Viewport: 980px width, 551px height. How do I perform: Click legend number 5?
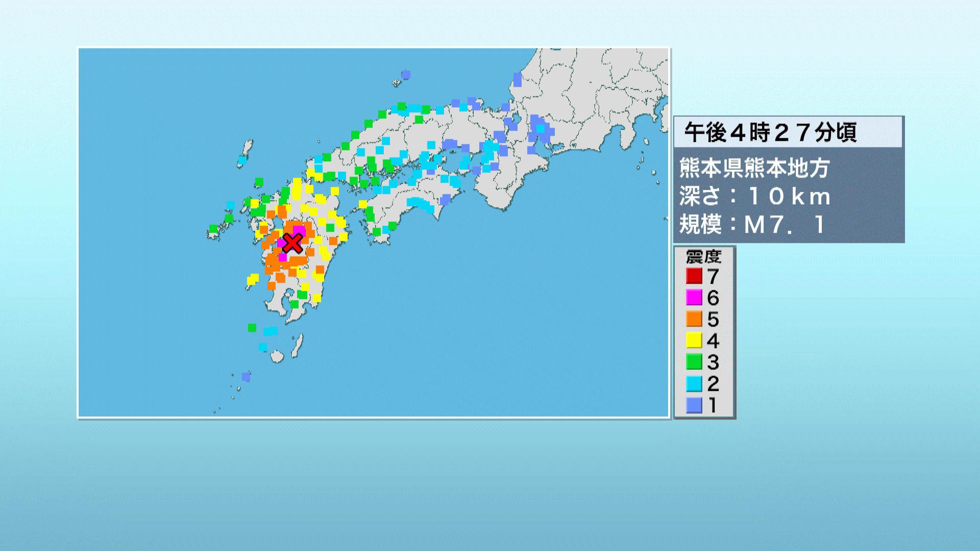click(713, 319)
